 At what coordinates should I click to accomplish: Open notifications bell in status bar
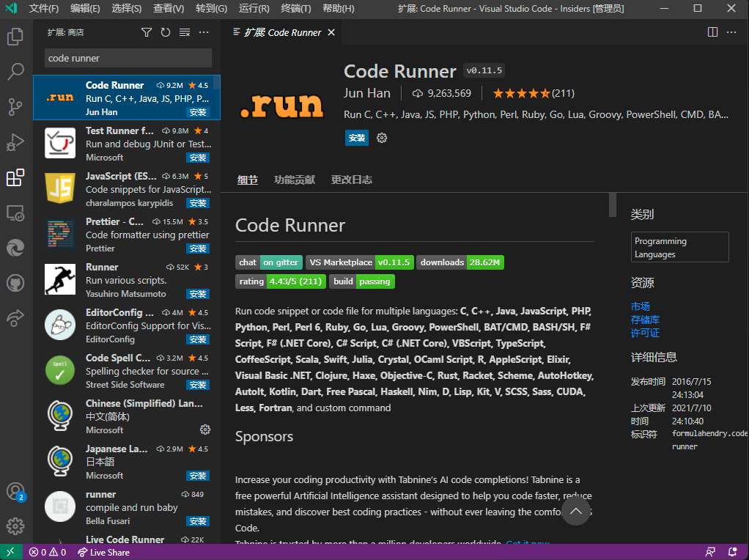coord(732,553)
